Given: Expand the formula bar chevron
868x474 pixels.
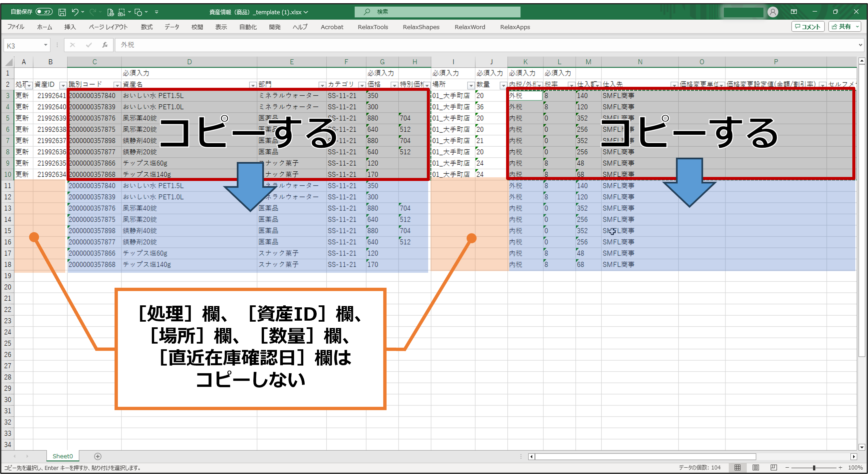Looking at the screenshot, I should click(x=860, y=45).
